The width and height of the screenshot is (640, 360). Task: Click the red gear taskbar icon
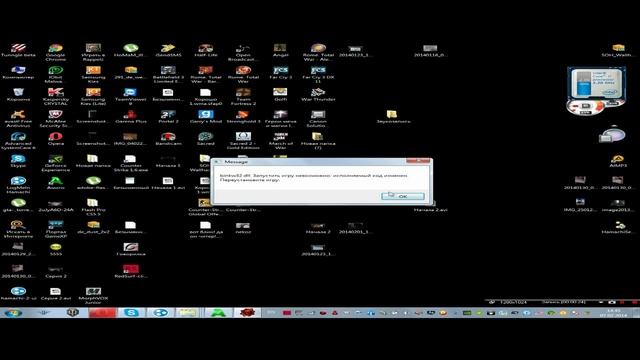[247, 313]
